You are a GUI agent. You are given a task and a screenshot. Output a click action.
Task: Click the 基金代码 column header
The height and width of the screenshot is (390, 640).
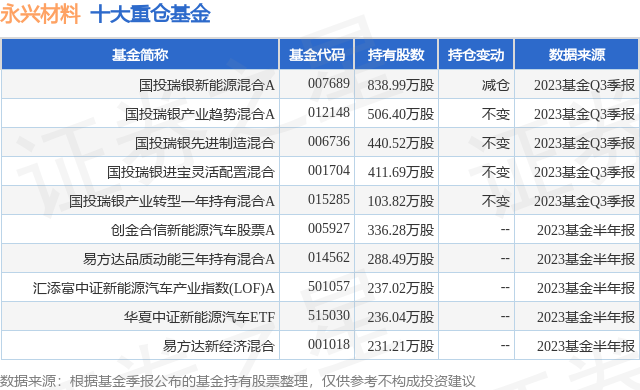coord(317,55)
